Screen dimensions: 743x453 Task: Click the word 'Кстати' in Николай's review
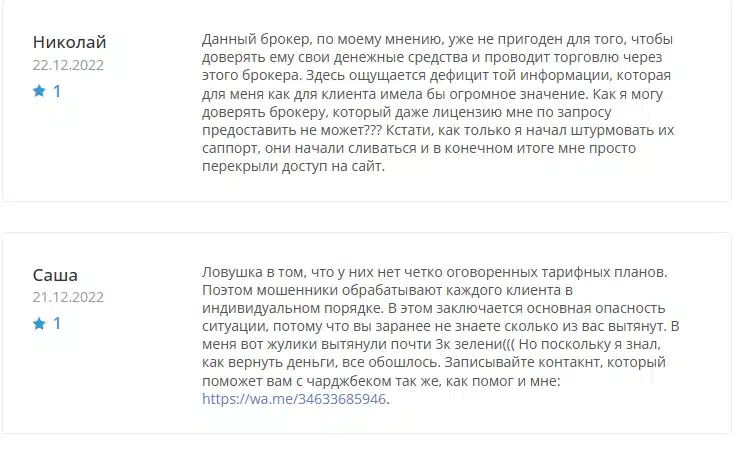[409, 130]
